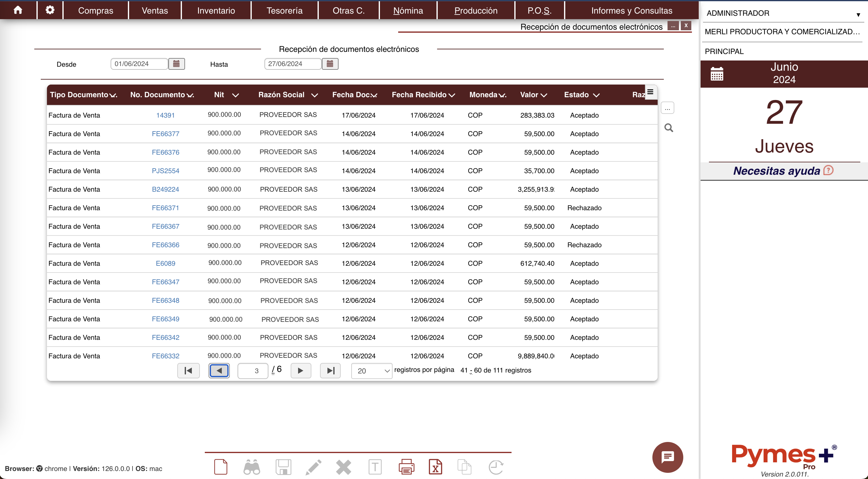
Task: Click the copy documents icon
Action: pos(464,467)
